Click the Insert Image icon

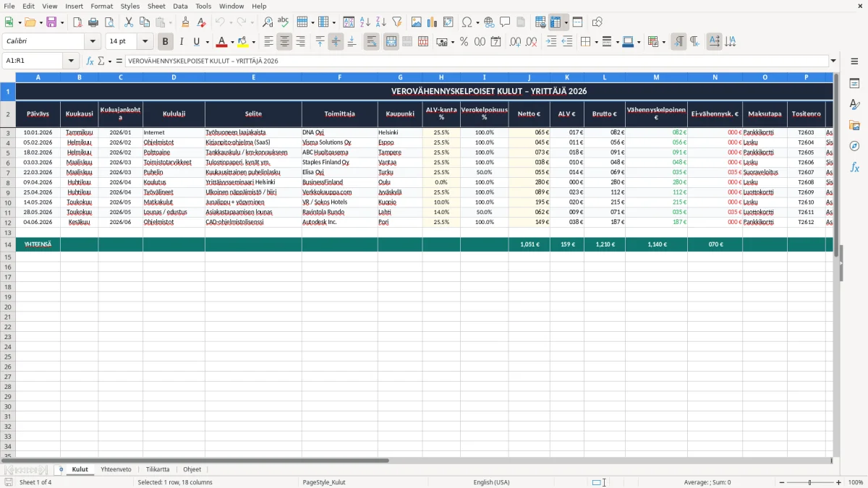pos(416,22)
